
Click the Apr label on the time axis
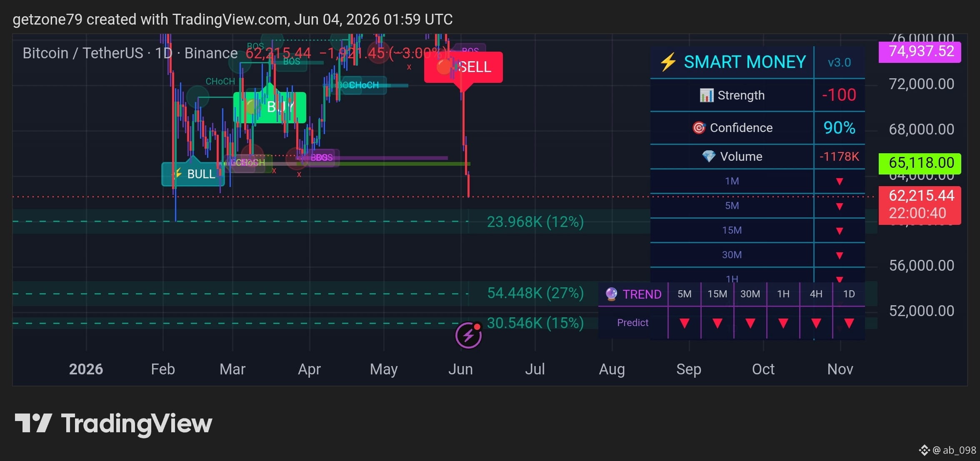(309, 369)
